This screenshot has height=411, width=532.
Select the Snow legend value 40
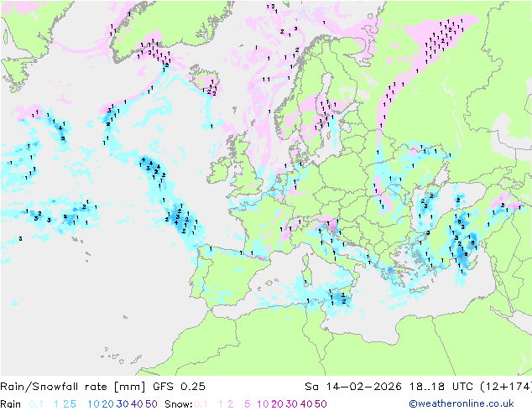click(x=306, y=404)
